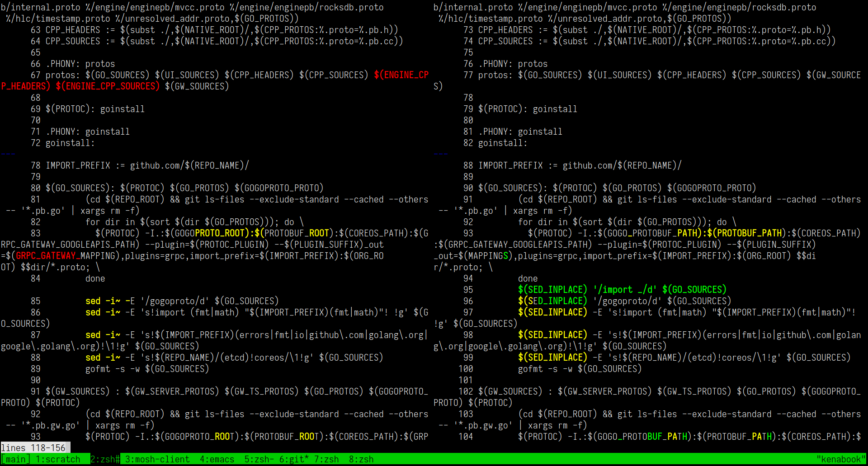868x466 pixels.
Task: Select the 7:zsh tmux window
Action: [327, 459]
